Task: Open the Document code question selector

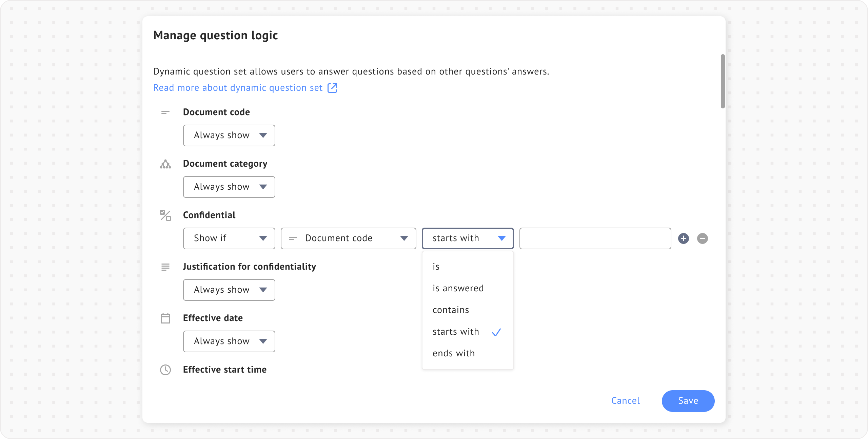Action: pos(348,238)
